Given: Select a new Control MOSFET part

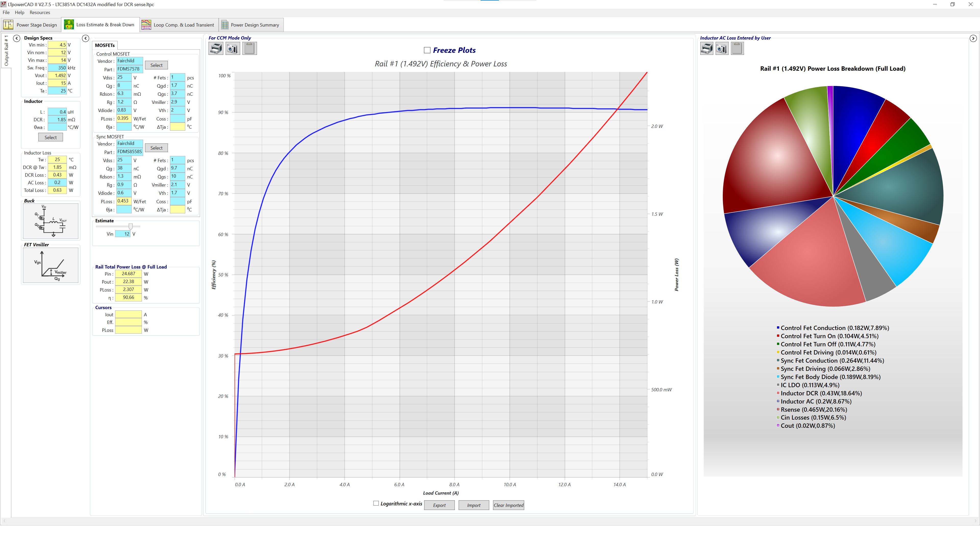Looking at the screenshot, I should [x=156, y=65].
